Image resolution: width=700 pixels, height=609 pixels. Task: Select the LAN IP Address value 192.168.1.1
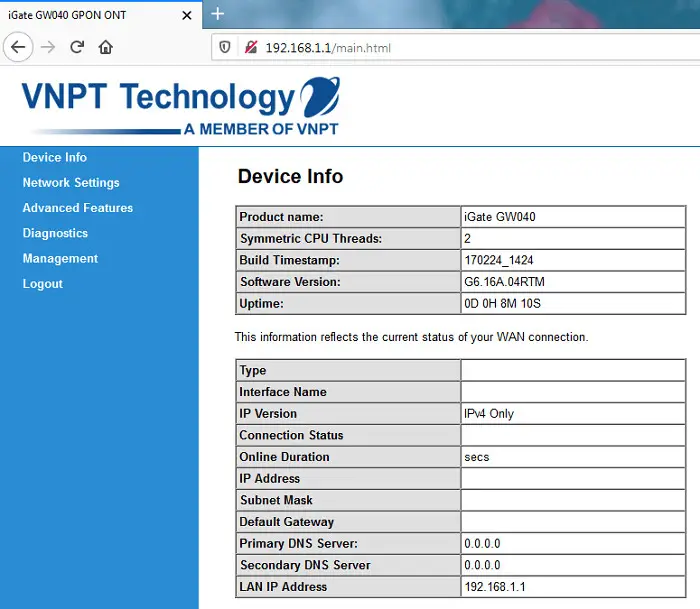pos(495,587)
